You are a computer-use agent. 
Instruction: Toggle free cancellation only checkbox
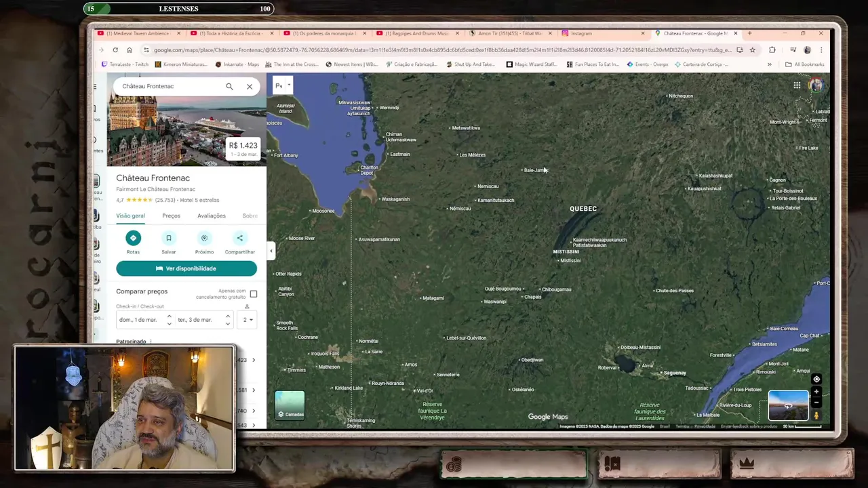[254, 294]
